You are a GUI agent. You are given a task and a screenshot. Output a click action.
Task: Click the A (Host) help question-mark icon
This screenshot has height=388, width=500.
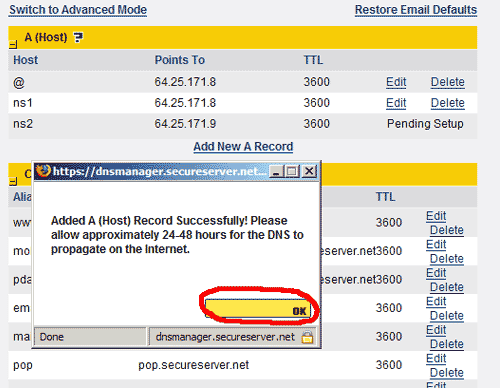point(78,37)
